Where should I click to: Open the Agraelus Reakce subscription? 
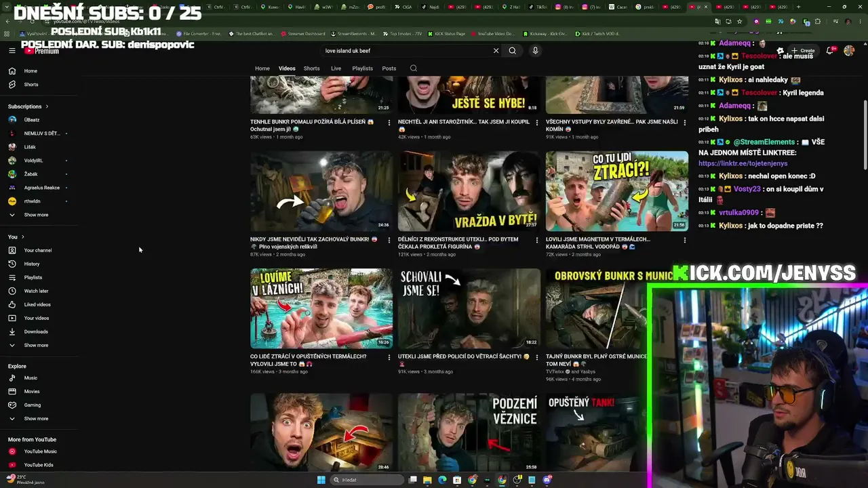41,188
